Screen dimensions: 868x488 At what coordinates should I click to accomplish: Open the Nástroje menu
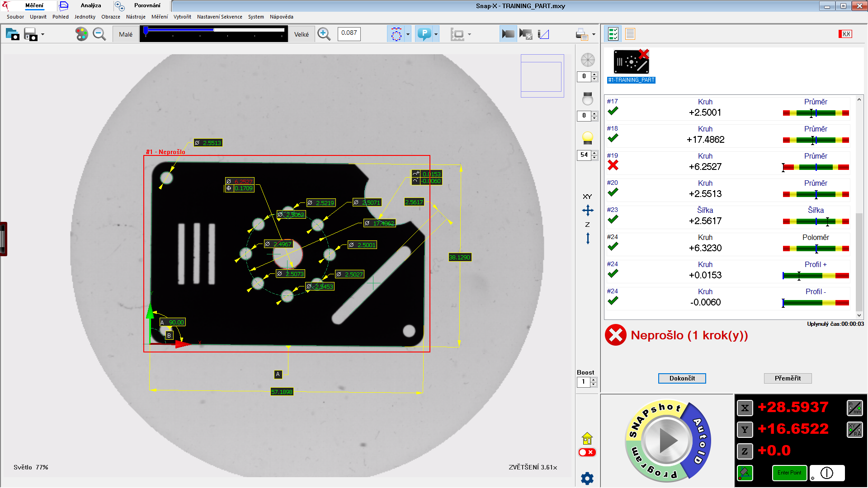pyautogui.click(x=136, y=17)
